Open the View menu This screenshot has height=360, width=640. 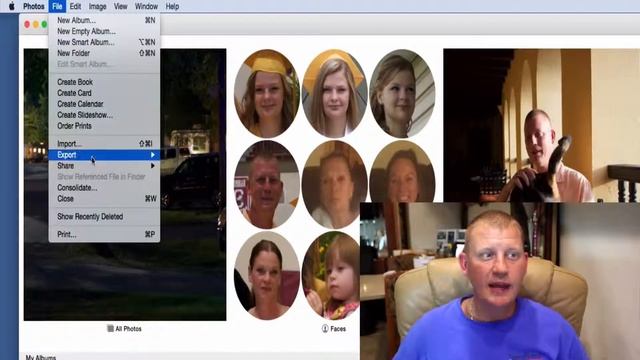(x=120, y=6)
